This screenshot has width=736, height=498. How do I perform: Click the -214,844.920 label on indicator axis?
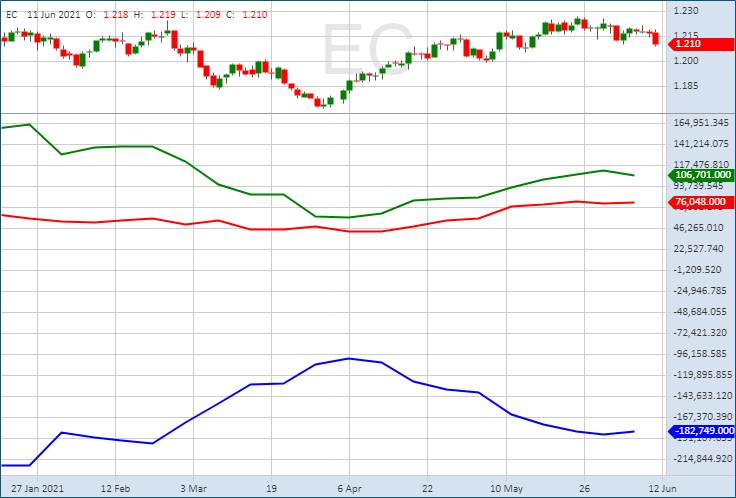701,459
